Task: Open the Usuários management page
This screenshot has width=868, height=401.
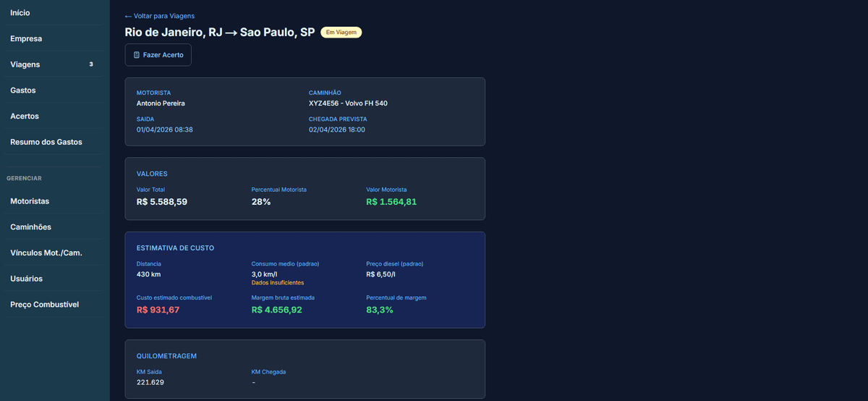Action: (26, 279)
